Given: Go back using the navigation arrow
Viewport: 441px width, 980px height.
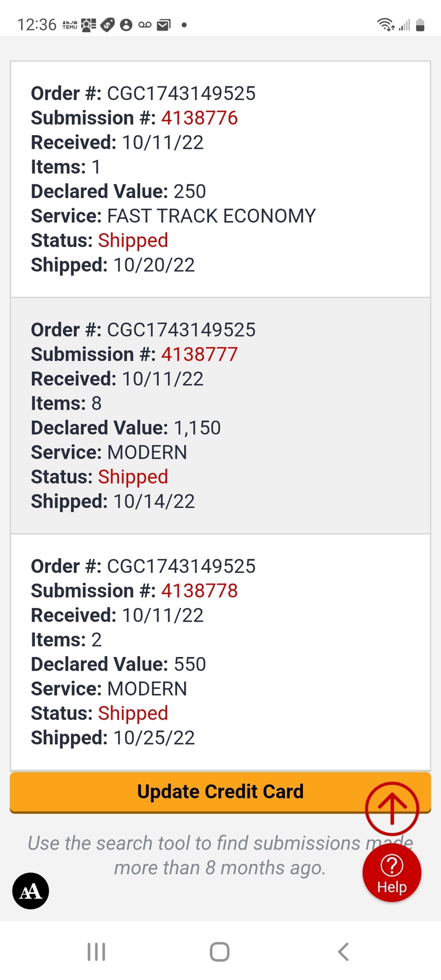Looking at the screenshot, I should click(x=343, y=952).
